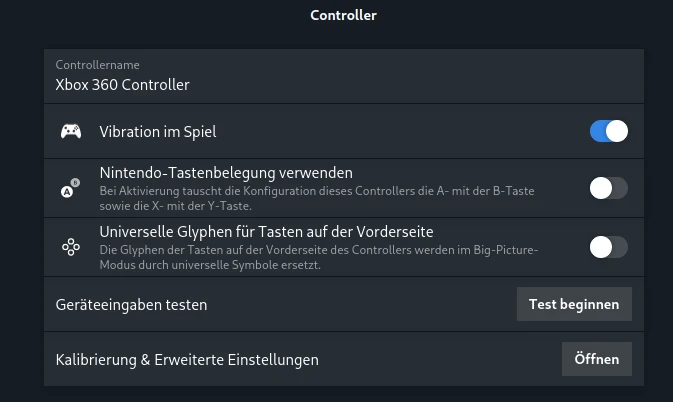673x402 pixels.
Task: Click the white knob of the vibration switch
Action: coord(617,131)
